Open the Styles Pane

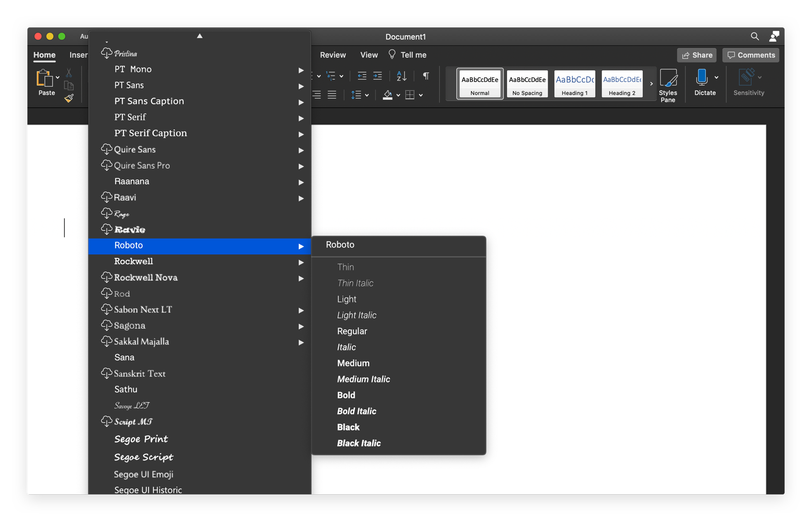pos(668,83)
